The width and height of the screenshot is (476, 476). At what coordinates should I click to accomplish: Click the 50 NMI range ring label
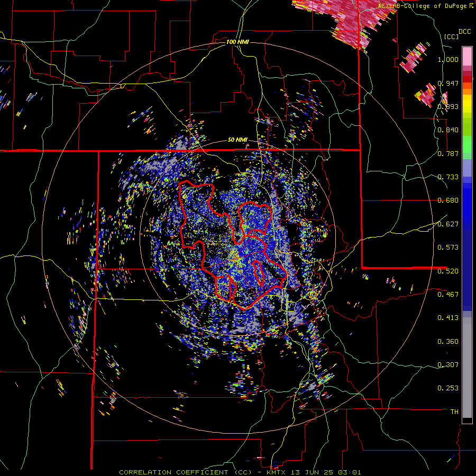coord(237,140)
